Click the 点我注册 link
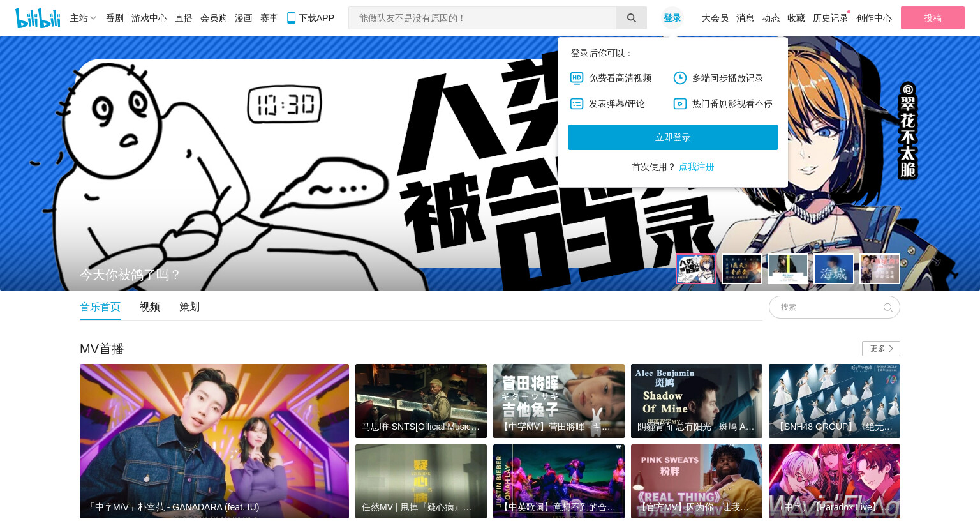The image size is (980, 521). pyautogui.click(x=697, y=167)
